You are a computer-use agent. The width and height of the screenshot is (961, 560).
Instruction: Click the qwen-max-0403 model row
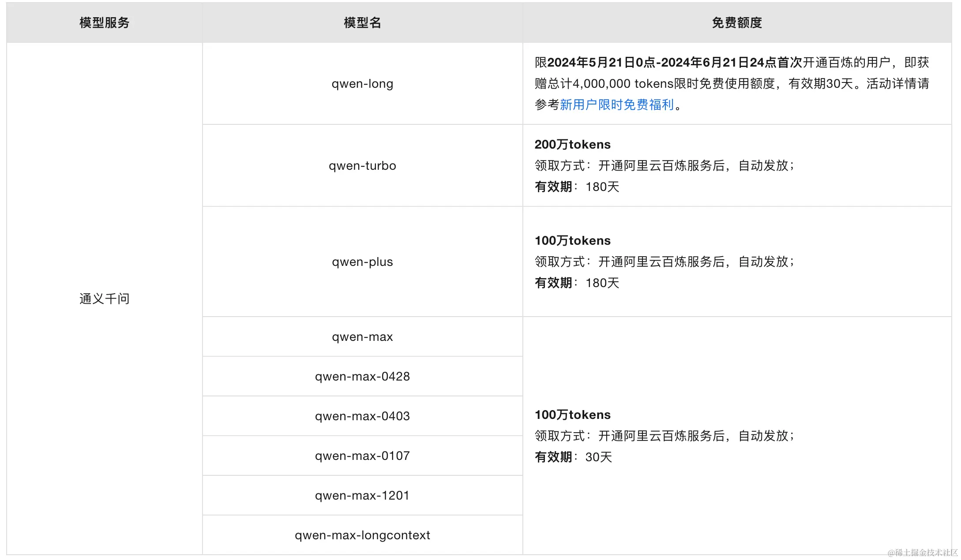click(362, 416)
